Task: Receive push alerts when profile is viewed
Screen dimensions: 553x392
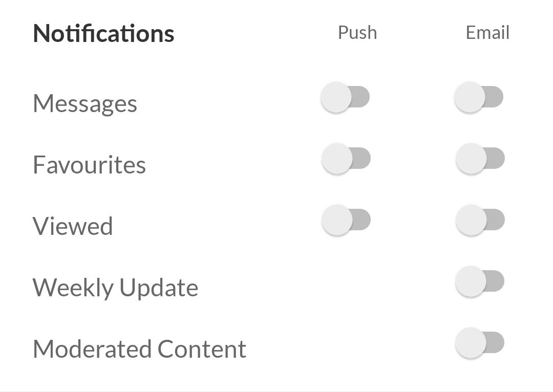Action: click(346, 220)
